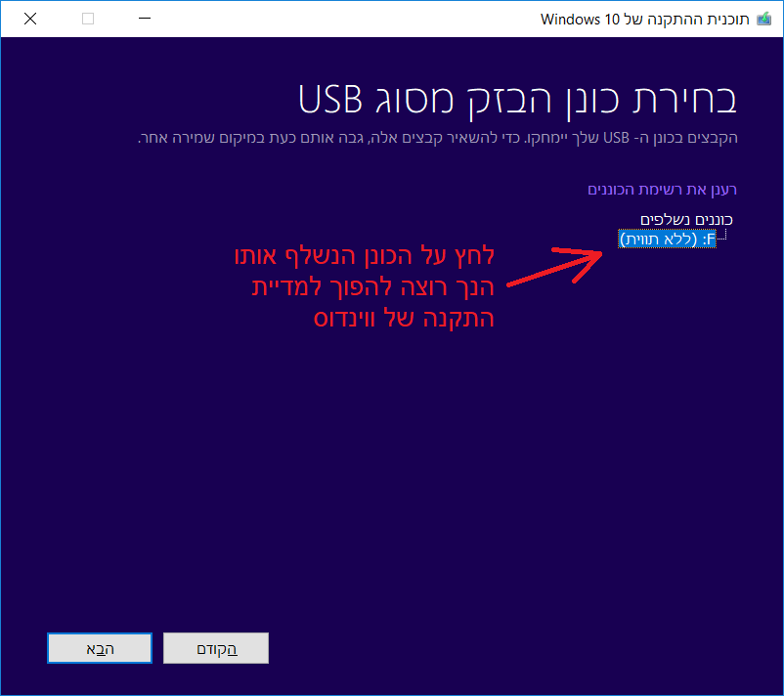
Task: Click the Windows 10 setup icon in title bar
Action: click(x=764, y=19)
